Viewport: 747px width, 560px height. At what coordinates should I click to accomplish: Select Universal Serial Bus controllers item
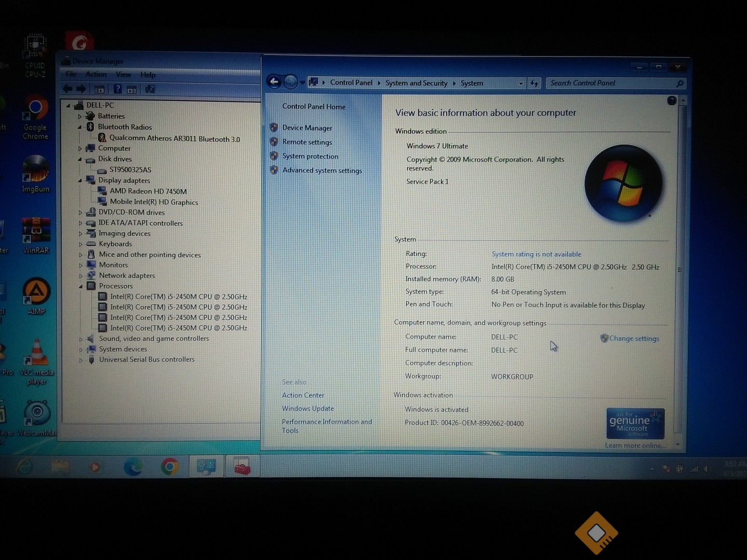coord(147,359)
